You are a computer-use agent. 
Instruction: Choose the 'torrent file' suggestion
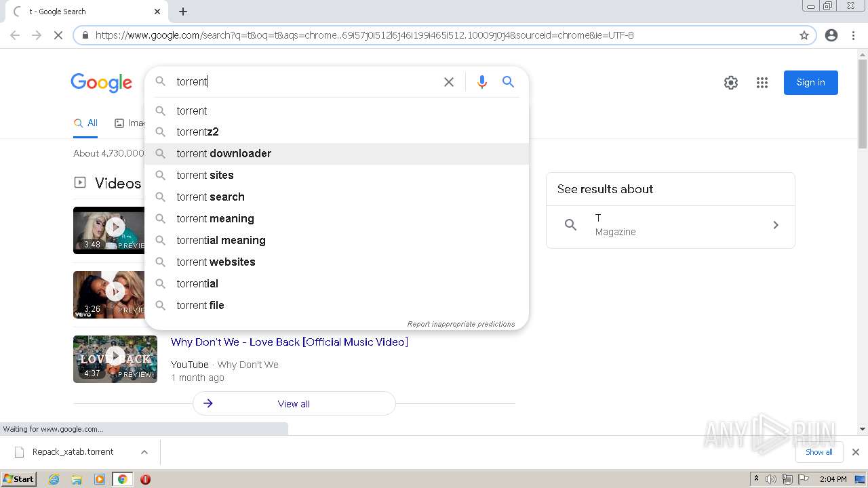tap(336, 306)
